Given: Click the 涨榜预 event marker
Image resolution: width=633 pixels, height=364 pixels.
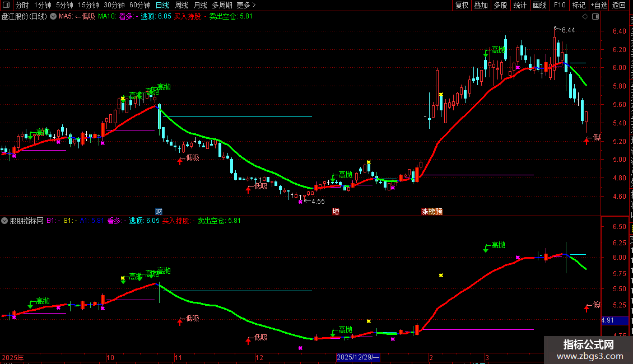Looking at the screenshot, I should (432, 212).
